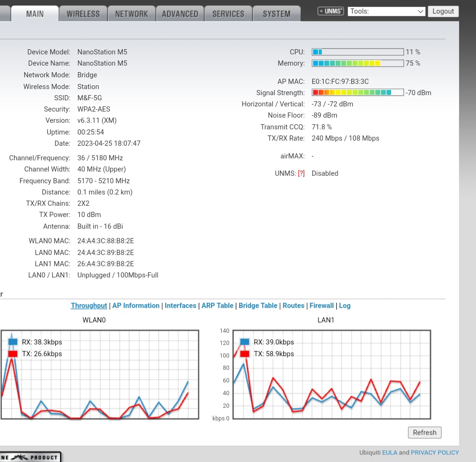Viewport: 476px width, 462px height.
Task: Open the Tools dropdown menu
Action: tap(386, 11)
